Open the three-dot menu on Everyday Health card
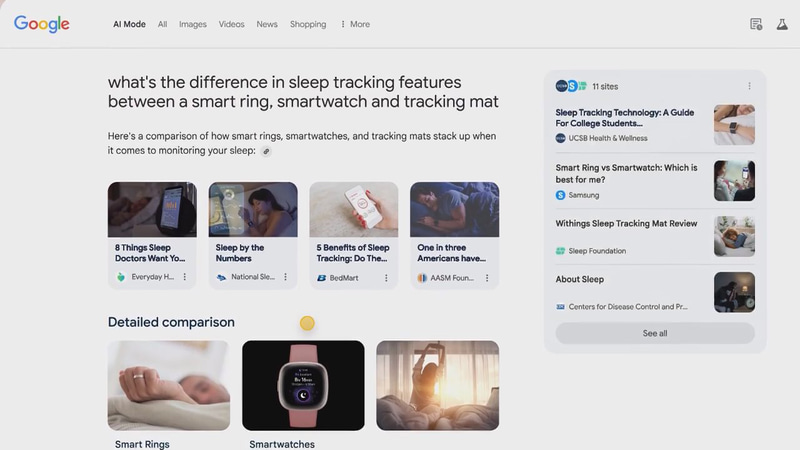This screenshot has height=450, width=800. pos(185,277)
